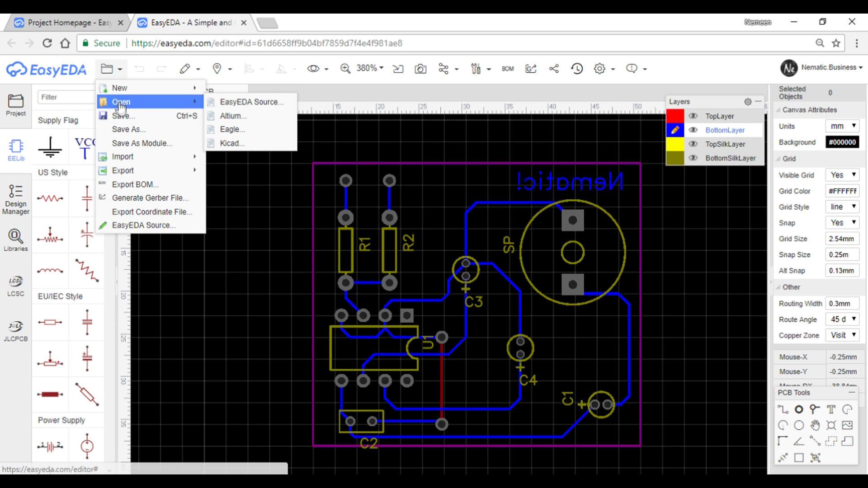
Task: Select the Group/Ungroup tool in PCB Tools
Action: (815, 457)
